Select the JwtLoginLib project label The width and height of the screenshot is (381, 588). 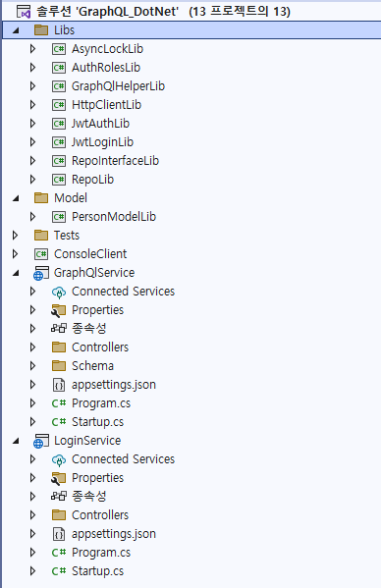102,142
